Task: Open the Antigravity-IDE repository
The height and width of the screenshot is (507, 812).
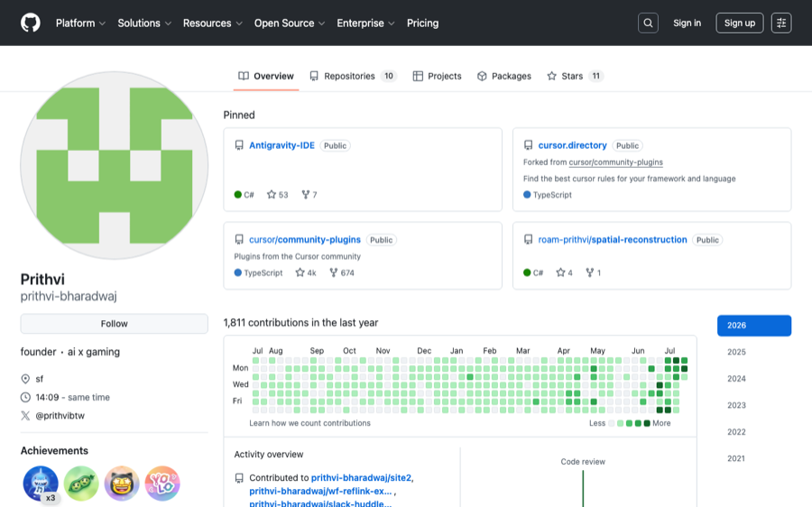Action: [281, 145]
